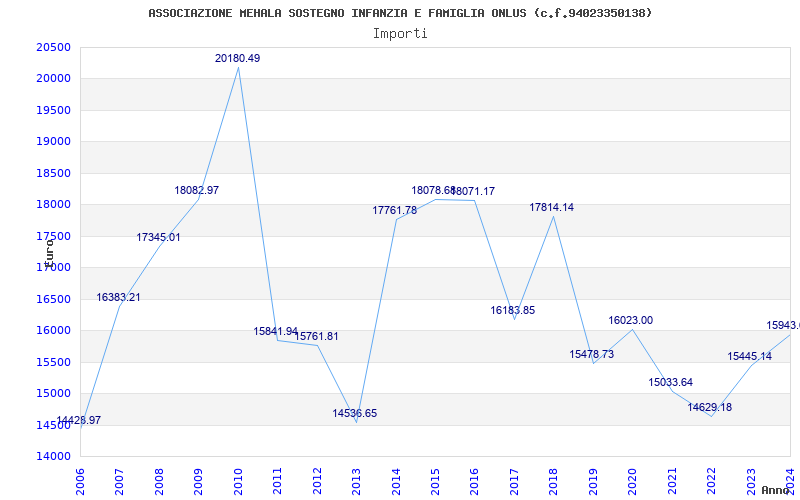Click the data label 15445.14

point(749,357)
